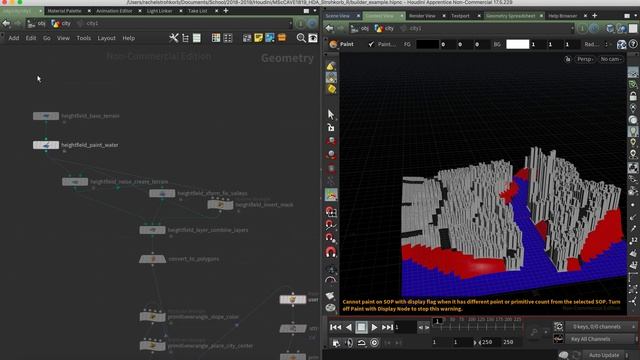Switch to the Animation Editor tab

114,11
